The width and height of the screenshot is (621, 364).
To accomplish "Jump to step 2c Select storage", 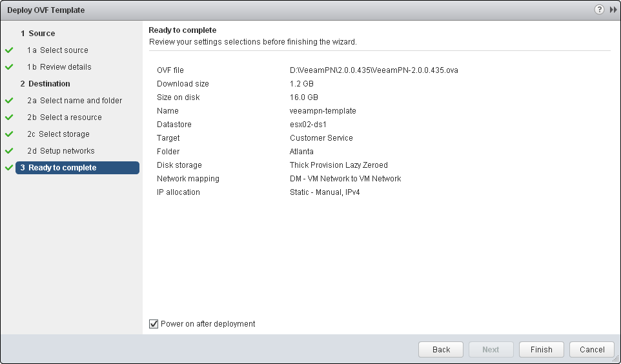I will coord(58,134).
